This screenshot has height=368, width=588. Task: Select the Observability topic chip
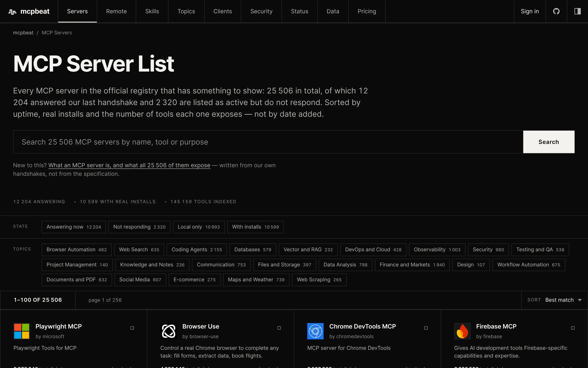point(437,250)
